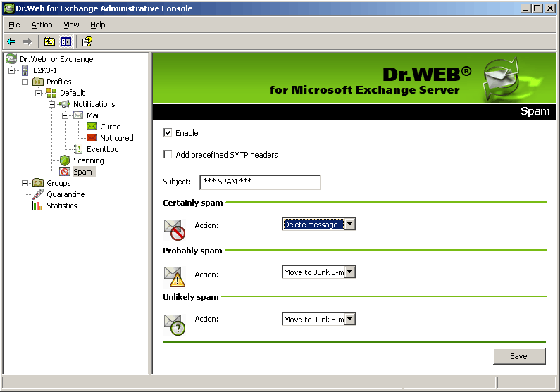Collapse the Mail tree node

coord(65,115)
